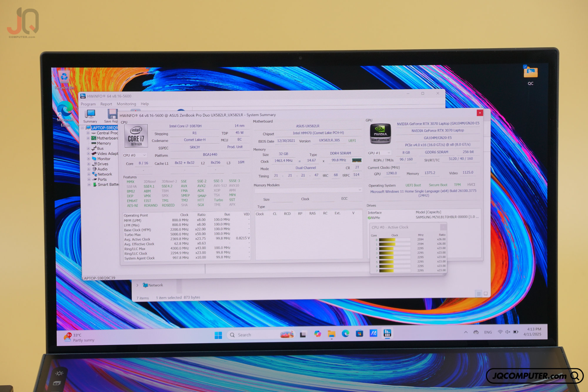Click the LAPTOP-S9EQ9C39 status bar text
Screen dimensions: 588x392
(x=99, y=278)
